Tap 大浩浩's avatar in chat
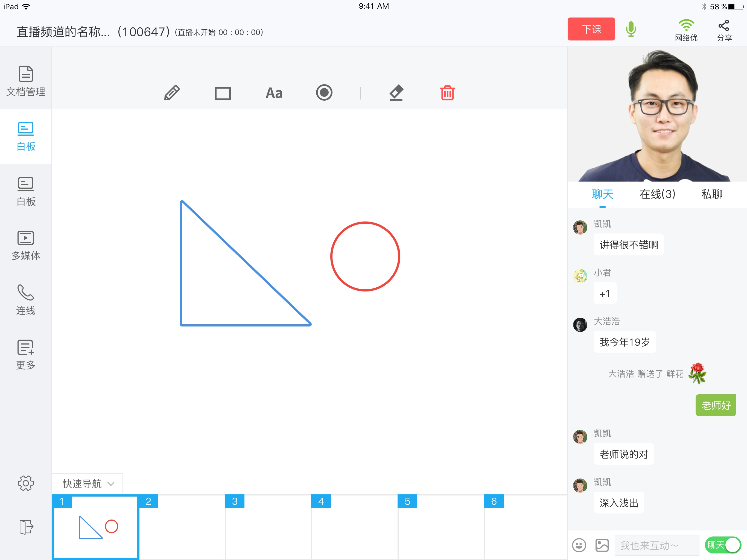This screenshot has width=747, height=560. pos(580,325)
